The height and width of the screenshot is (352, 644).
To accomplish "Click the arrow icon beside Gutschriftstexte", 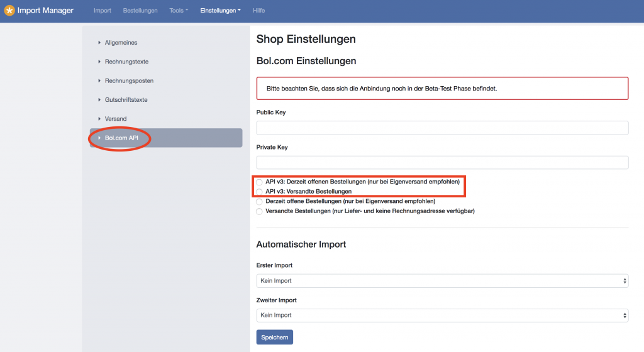I will (x=99, y=100).
